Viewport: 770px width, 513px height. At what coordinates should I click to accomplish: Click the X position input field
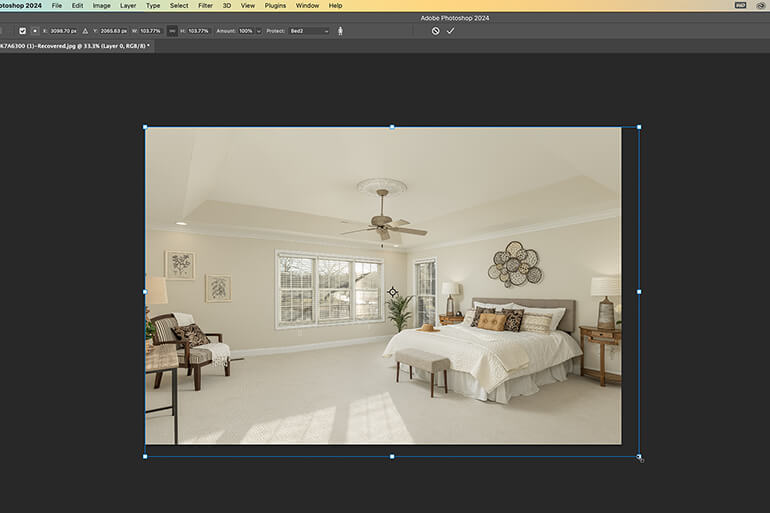pos(63,31)
